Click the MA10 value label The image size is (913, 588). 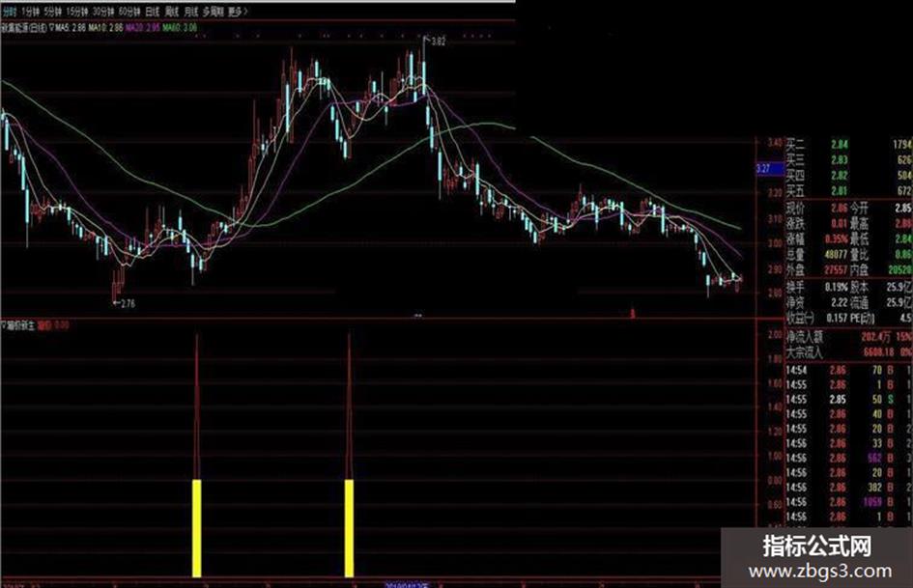(x=106, y=27)
